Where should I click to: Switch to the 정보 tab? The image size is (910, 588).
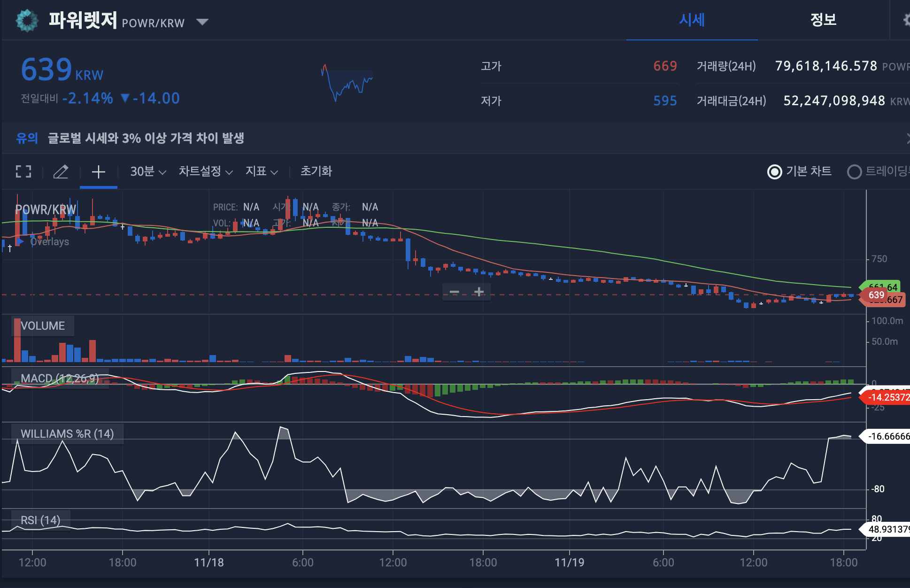click(823, 20)
